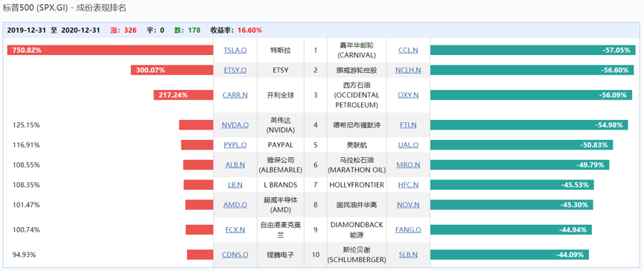Click the NCLH.N stock link
The image size is (644, 271).
pyautogui.click(x=408, y=70)
